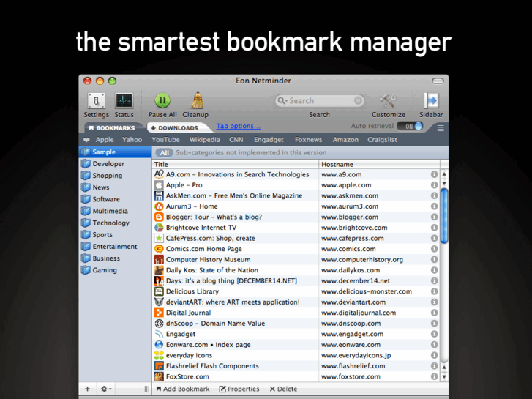Click the AskMen.com favicon
Image resolution: width=532 pixels, height=399 pixels.
[159, 195]
